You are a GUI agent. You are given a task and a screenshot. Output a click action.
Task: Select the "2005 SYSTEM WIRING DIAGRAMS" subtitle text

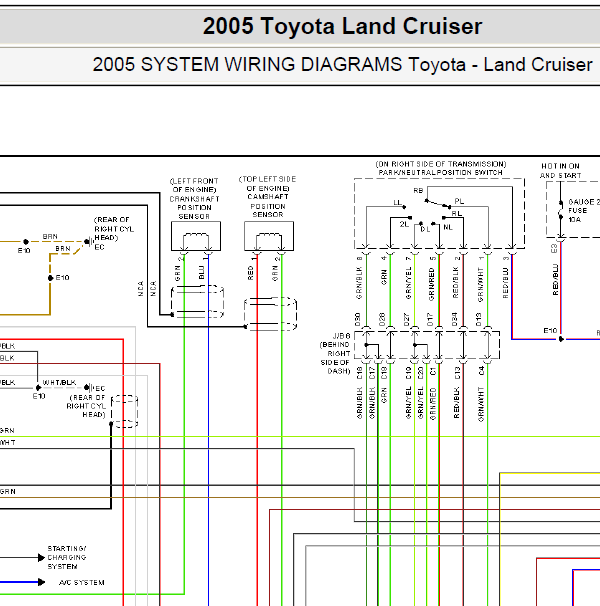tap(247, 64)
